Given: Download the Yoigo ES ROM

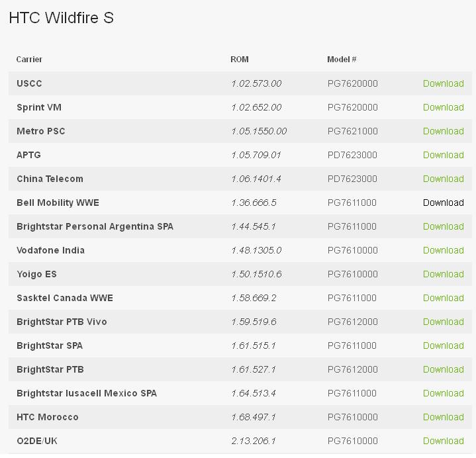Looking at the screenshot, I should click(443, 274).
